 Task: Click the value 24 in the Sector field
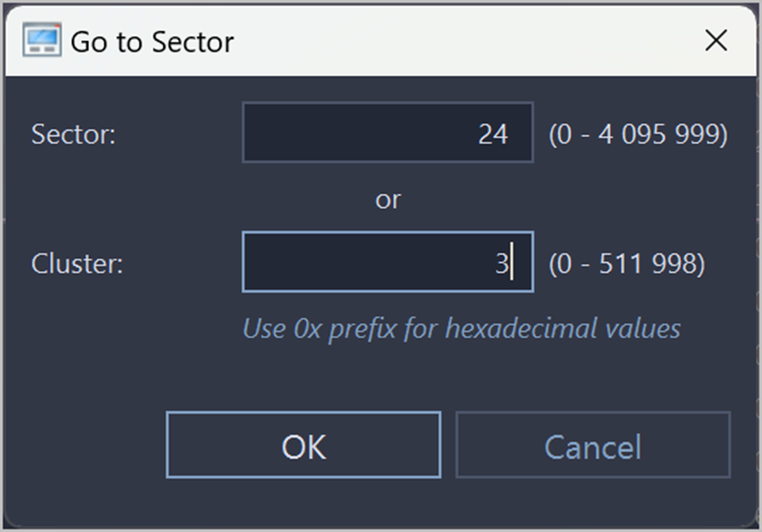[492, 134]
